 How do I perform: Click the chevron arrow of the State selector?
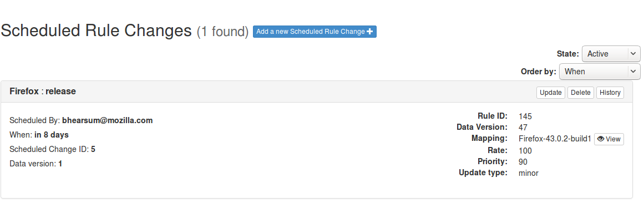pos(633,54)
